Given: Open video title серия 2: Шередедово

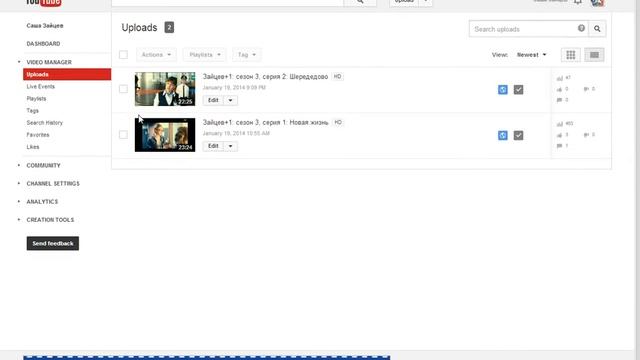Looking at the screenshot, I should click(x=265, y=77).
